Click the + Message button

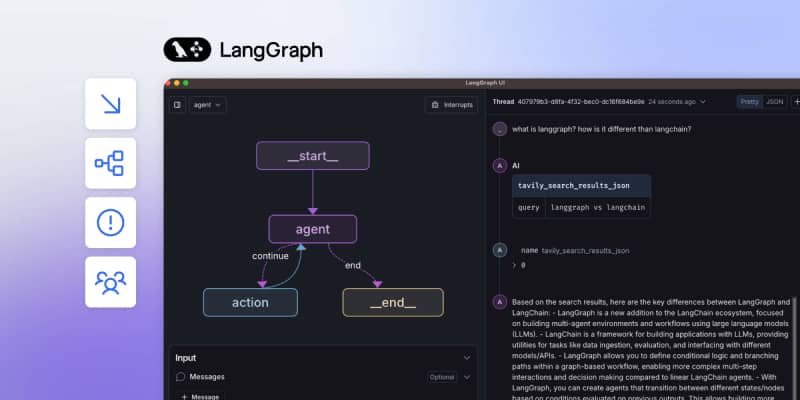[200, 396]
